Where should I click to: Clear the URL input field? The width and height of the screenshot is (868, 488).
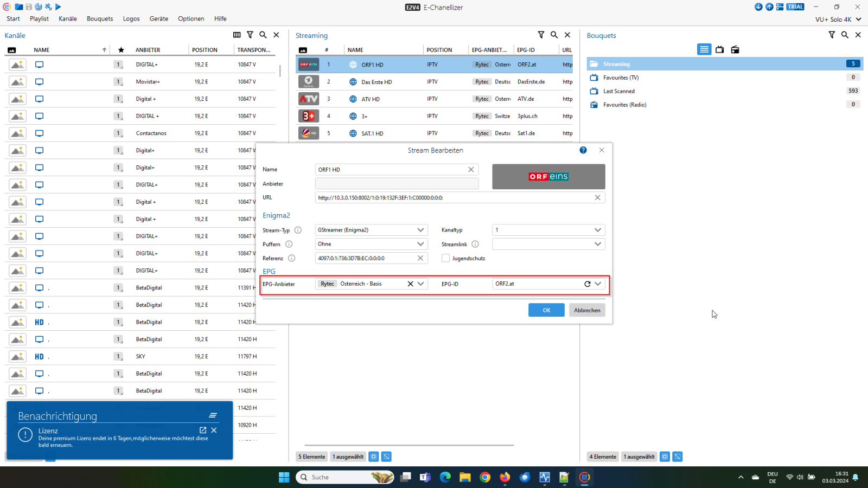coord(597,197)
